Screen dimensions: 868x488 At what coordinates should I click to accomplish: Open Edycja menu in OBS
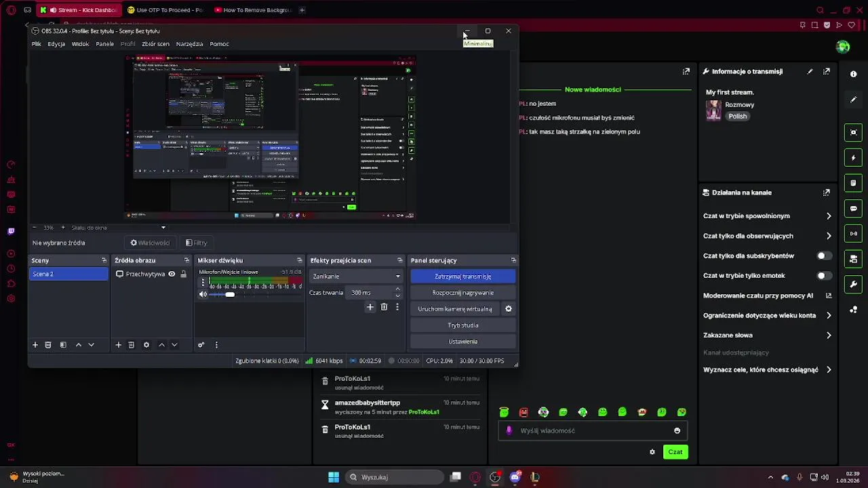[x=56, y=44]
